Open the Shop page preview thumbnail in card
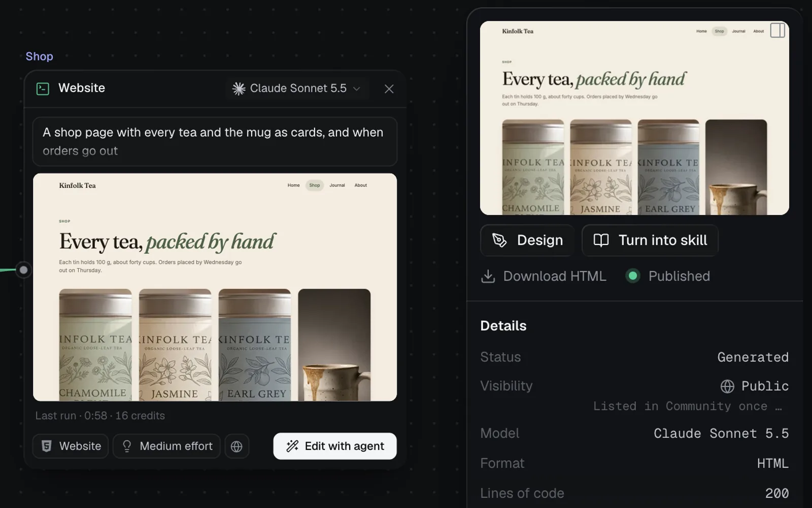This screenshot has width=812, height=508. click(x=215, y=287)
